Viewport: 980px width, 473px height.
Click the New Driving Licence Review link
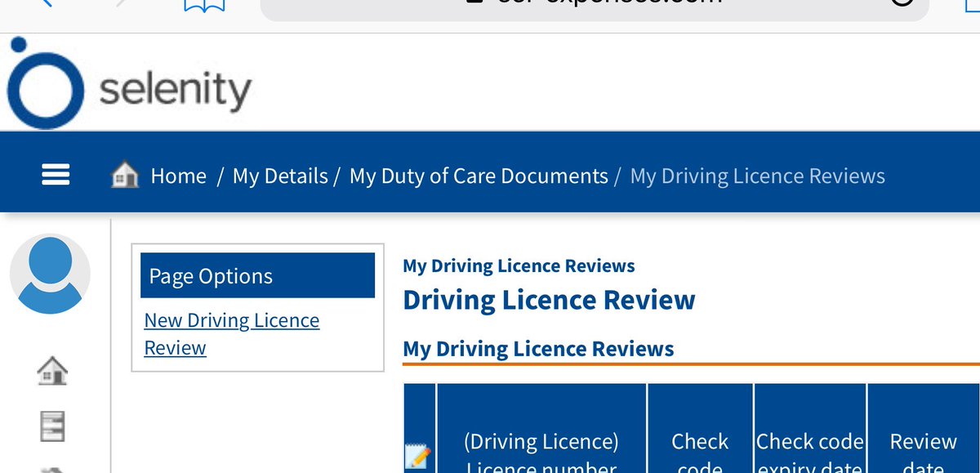click(x=231, y=331)
